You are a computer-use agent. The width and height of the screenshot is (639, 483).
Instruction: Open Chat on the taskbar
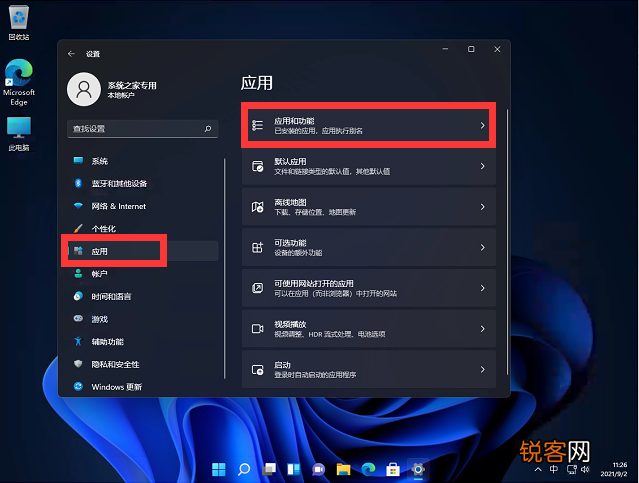pyautogui.click(x=318, y=470)
